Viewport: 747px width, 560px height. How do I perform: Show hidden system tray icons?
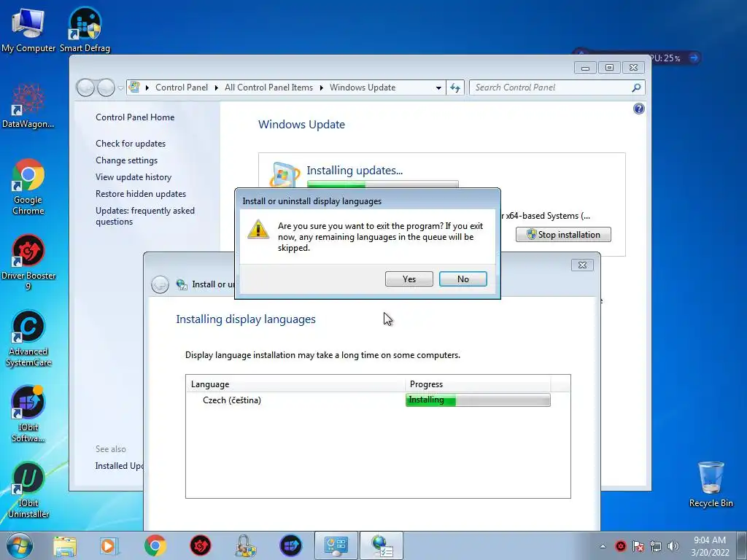point(603,546)
